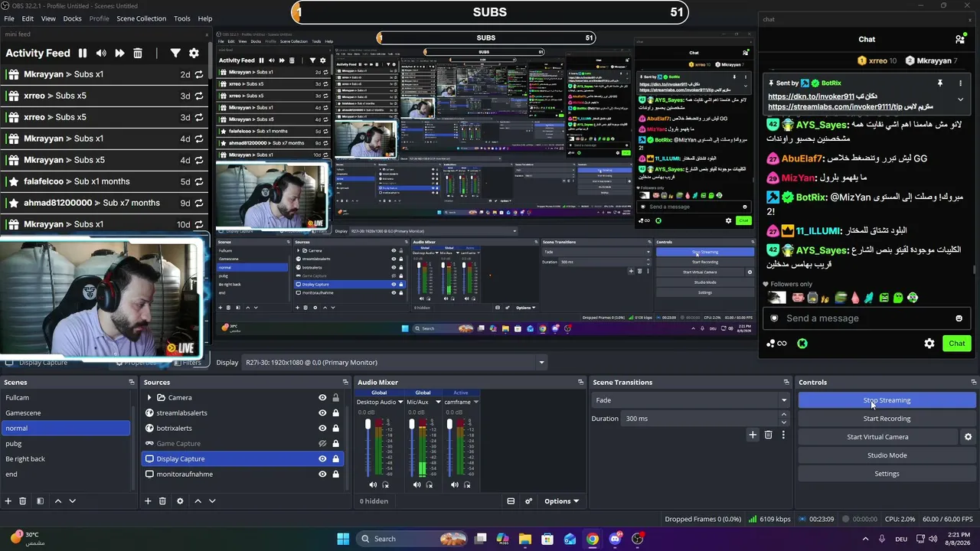Screen dimensions: 980x551
Task: Toggle audio mixer layout icon
Action: [x=511, y=501]
